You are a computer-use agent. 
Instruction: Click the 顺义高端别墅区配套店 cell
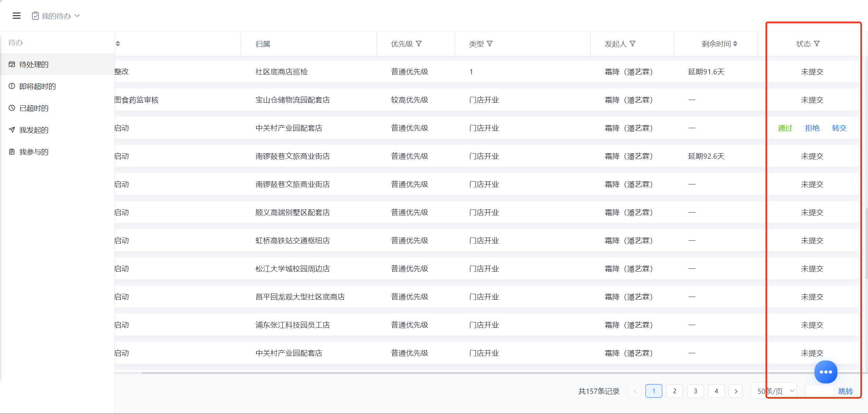coord(293,213)
